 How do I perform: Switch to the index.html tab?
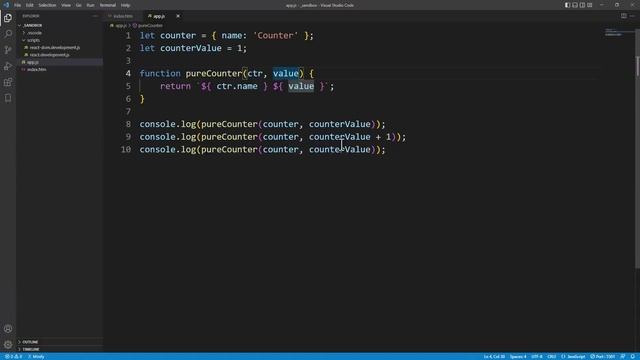click(x=122, y=16)
